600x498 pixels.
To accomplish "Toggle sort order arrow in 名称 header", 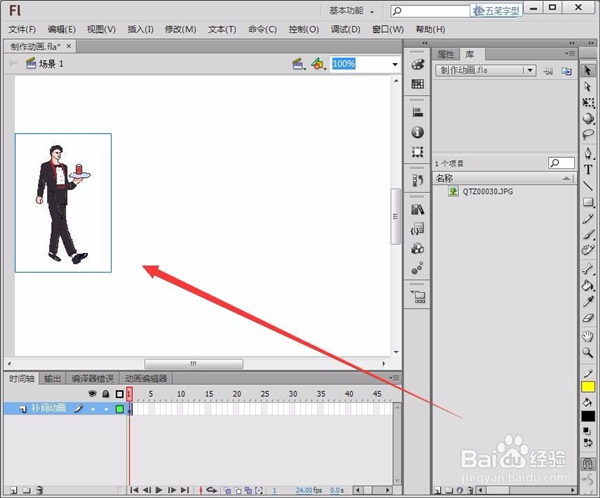I will [566, 178].
